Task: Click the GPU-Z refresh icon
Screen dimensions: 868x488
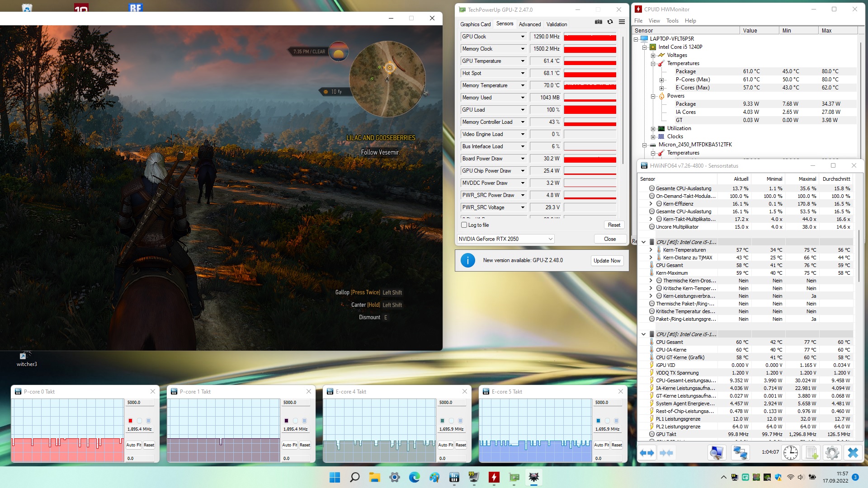Action: point(610,22)
